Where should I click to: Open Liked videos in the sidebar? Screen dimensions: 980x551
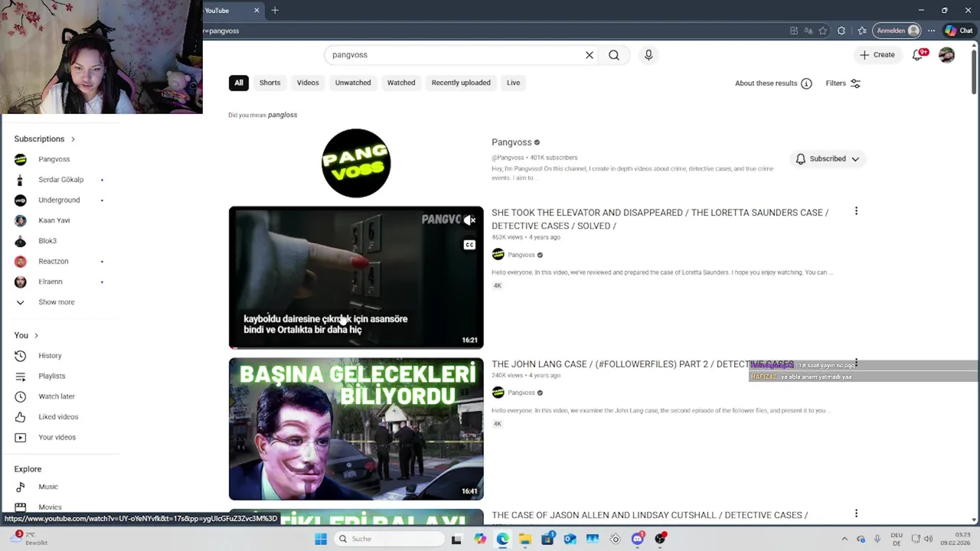(x=60, y=417)
